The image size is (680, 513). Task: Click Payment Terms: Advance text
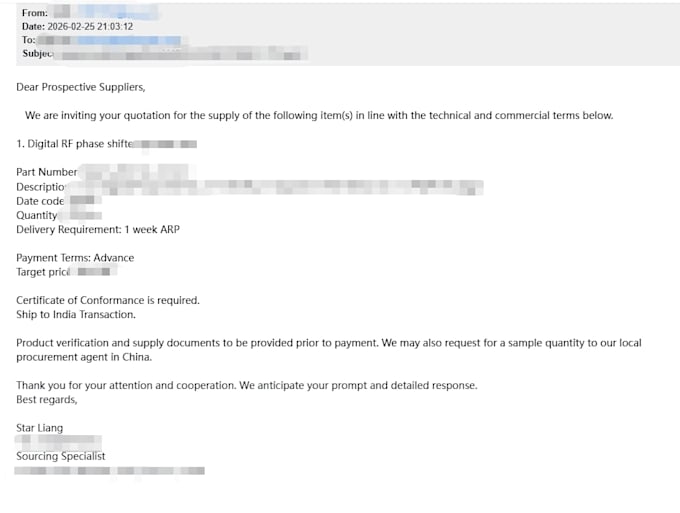pyautogui.click(x=75, y=258)
